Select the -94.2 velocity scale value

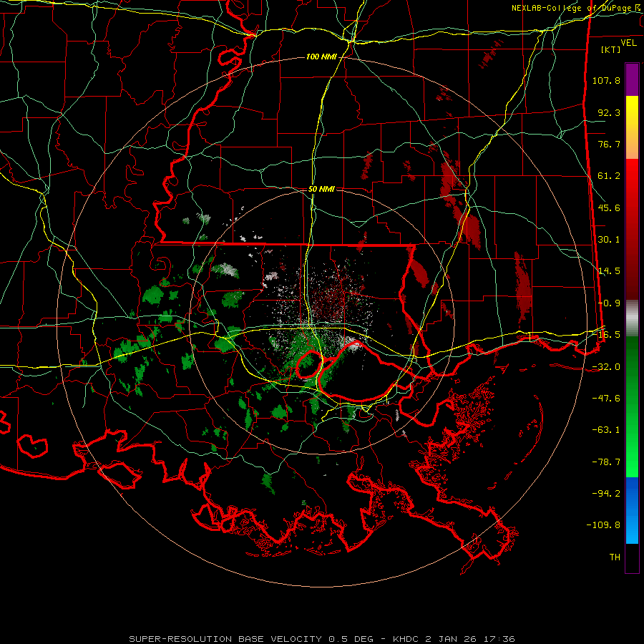(x=606, y=494)
